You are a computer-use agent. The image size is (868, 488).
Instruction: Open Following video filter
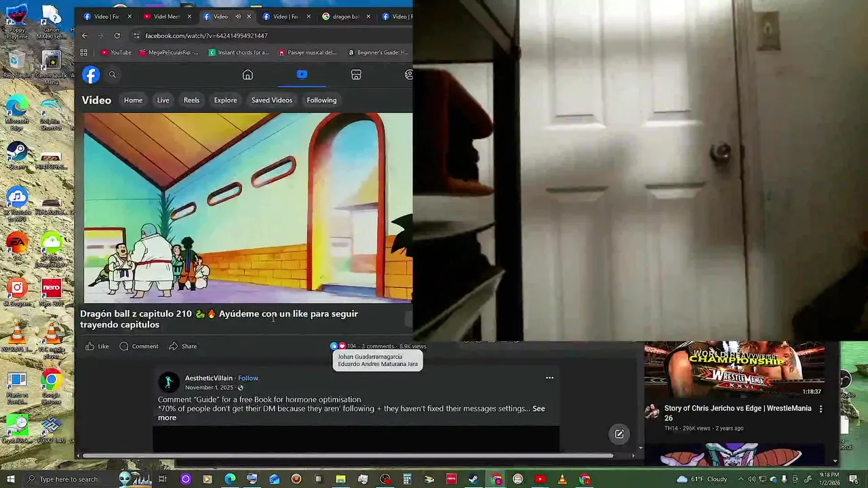pos(321,100)
